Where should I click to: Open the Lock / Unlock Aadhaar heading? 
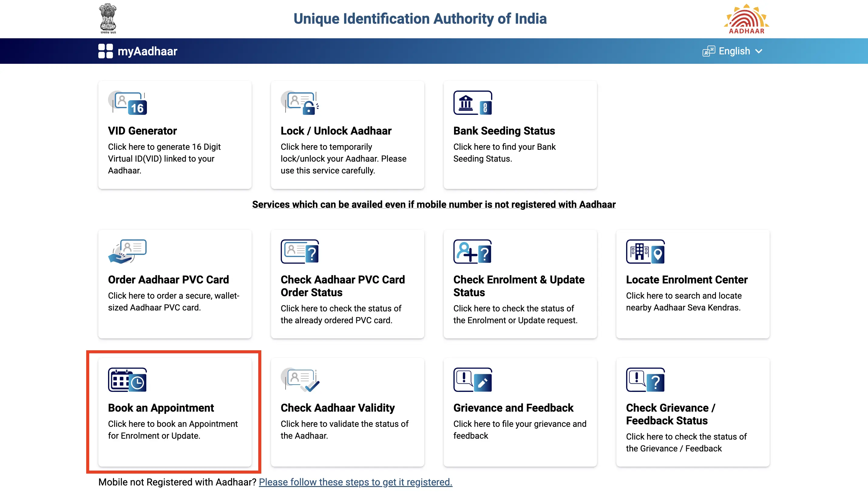click(x=336, y=131)
